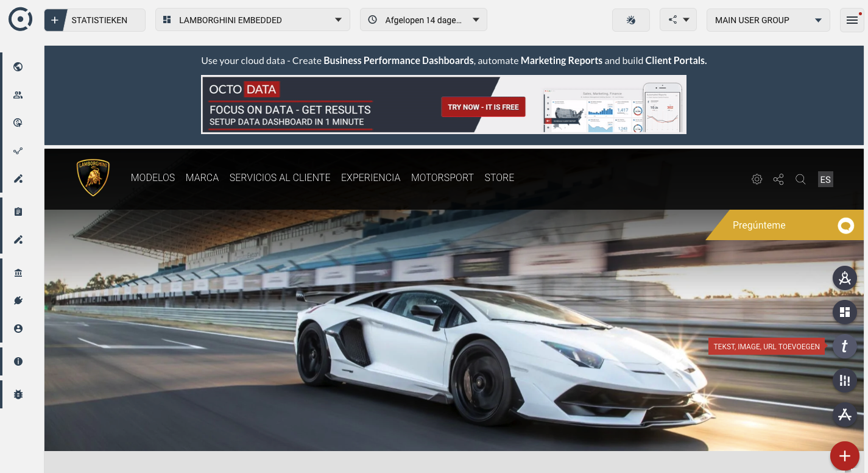Click the white Lamborghini hero image
The height and width of the screenshot is (473, 868).
pos(454,330)
